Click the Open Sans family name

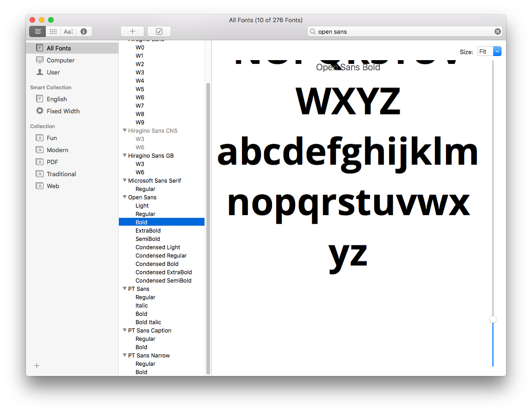tap(142, 197)
